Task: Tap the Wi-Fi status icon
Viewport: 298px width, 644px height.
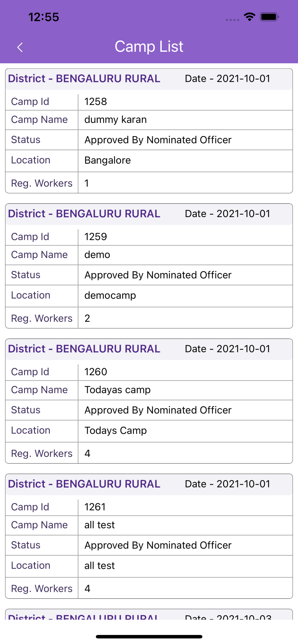Action: coord(249,17)
